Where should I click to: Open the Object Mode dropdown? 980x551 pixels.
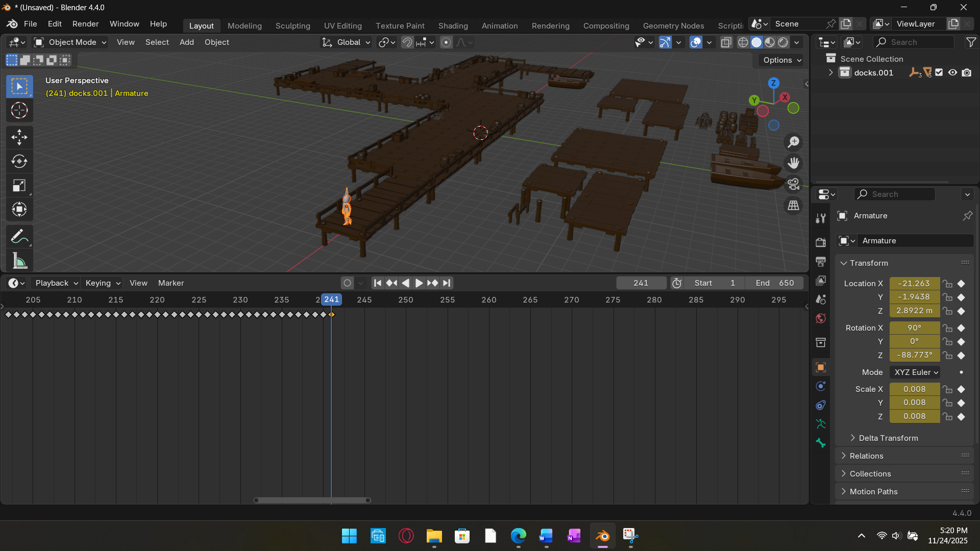tap(70, 42)
